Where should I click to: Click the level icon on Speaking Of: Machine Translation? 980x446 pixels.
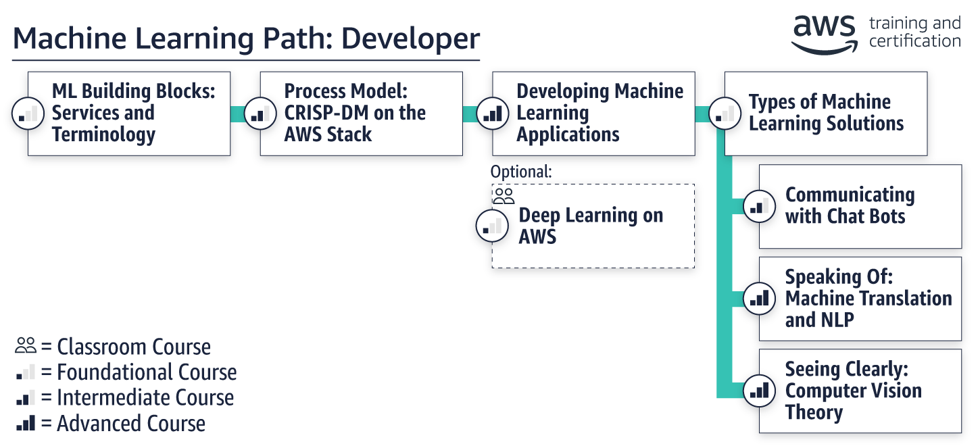coord(760,298)
